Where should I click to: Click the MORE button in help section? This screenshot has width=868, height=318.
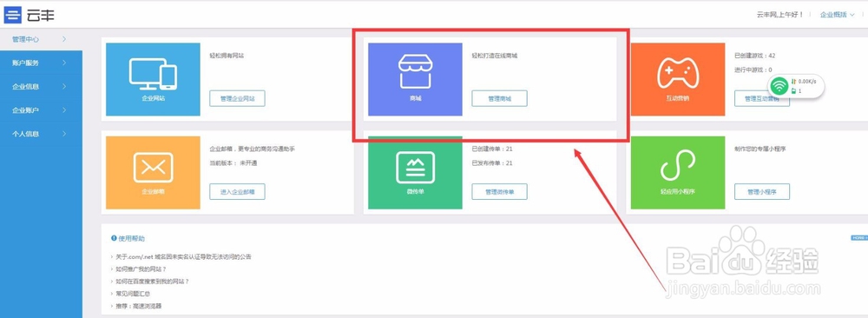tap(859, 238)
